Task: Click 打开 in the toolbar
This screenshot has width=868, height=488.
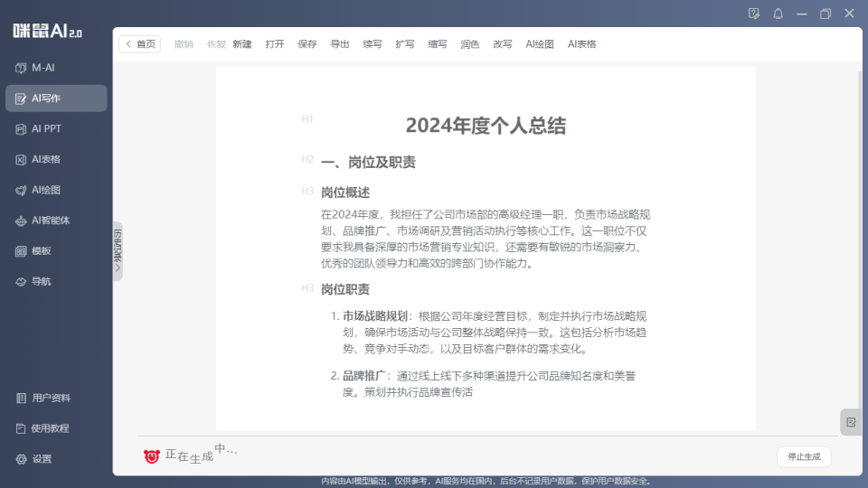Action: [x=275, y=44]
